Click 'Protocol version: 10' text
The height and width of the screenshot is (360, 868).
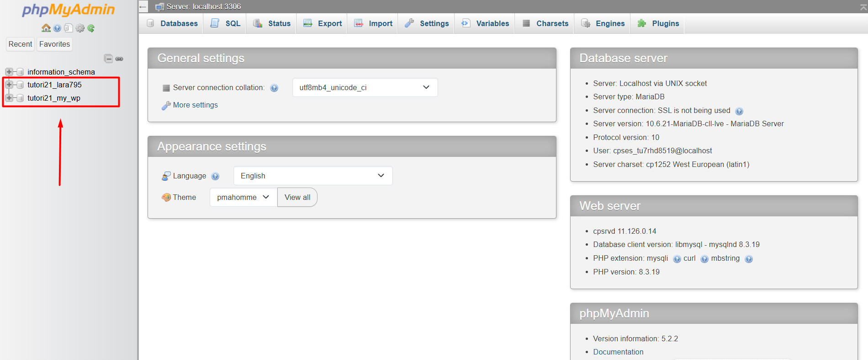pyautogui.click(x=626, y=137)
